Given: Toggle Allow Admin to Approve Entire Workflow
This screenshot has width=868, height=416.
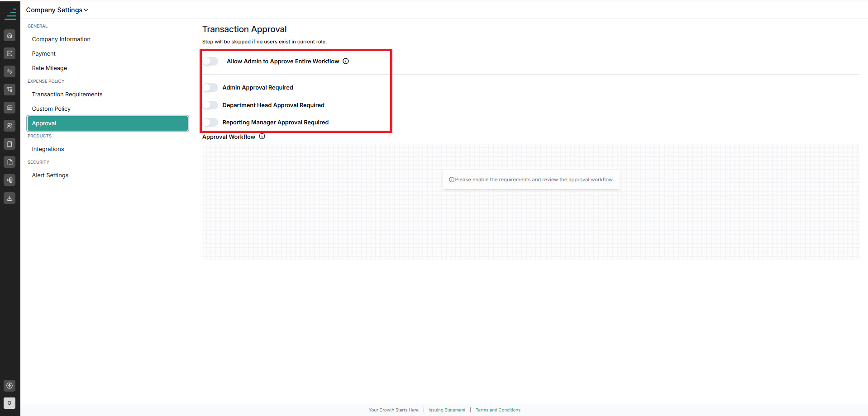Looking at the screenshot, I should pos(210,61).
